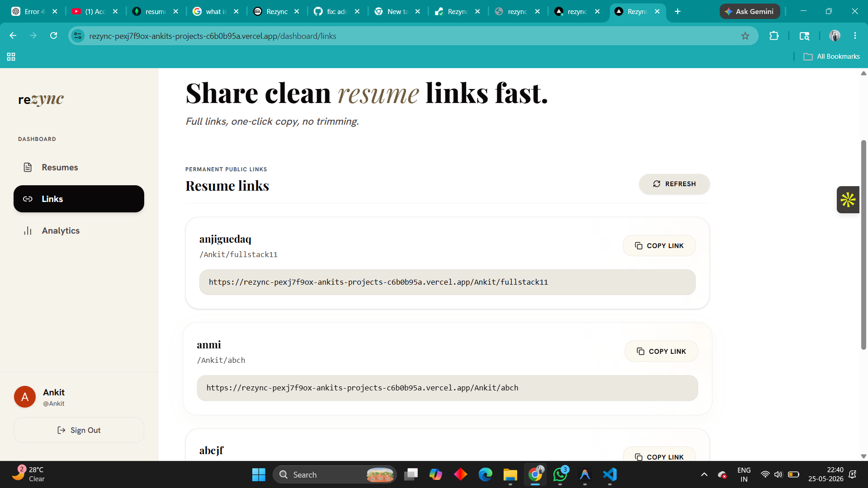Select the Ankit/abch URL field

pos(447,388)
